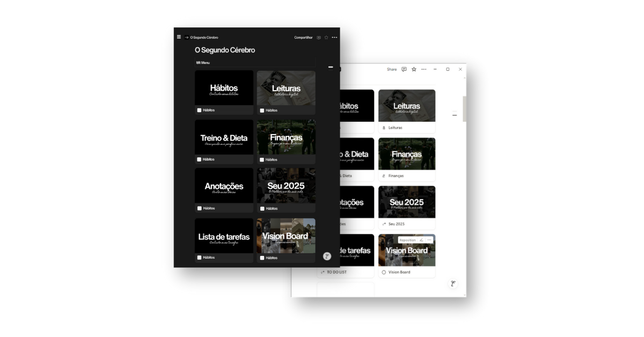Screen dimensions: 644x337
Task: Open the hamburger sidebar menu in dark window
Action: (179, 37)
